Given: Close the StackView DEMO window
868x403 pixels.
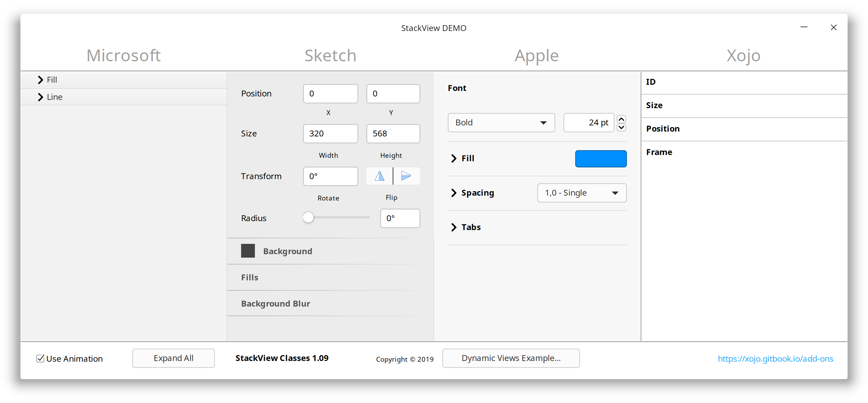Looking at the screenshot, I should click(834, 27).
